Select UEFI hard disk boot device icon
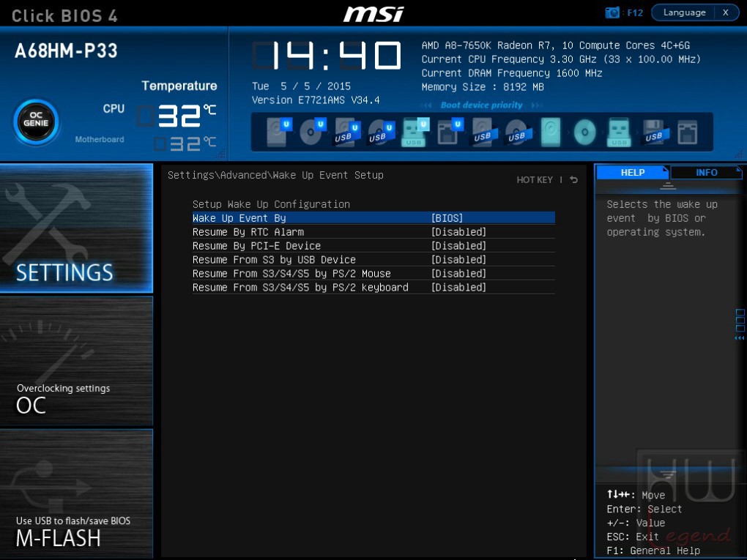The height and width of the screenshot is (560, 747). [x=279, y=132]
